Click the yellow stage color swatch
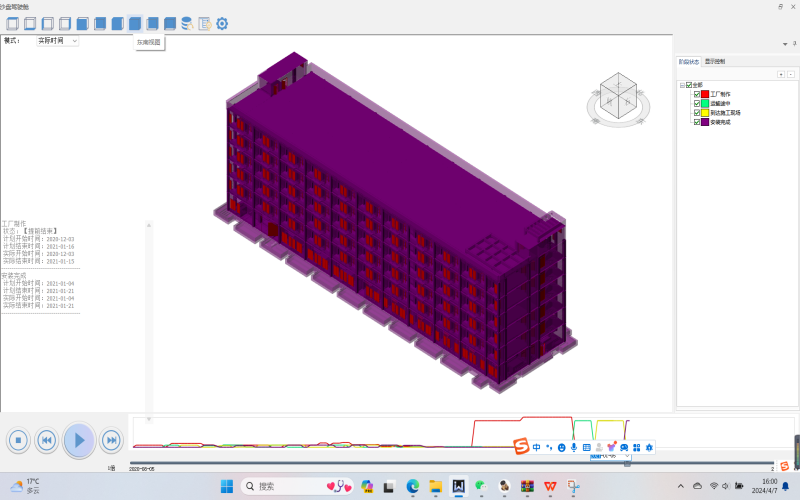The width and height of the screenshot is (800, 500). click(705, 113)
